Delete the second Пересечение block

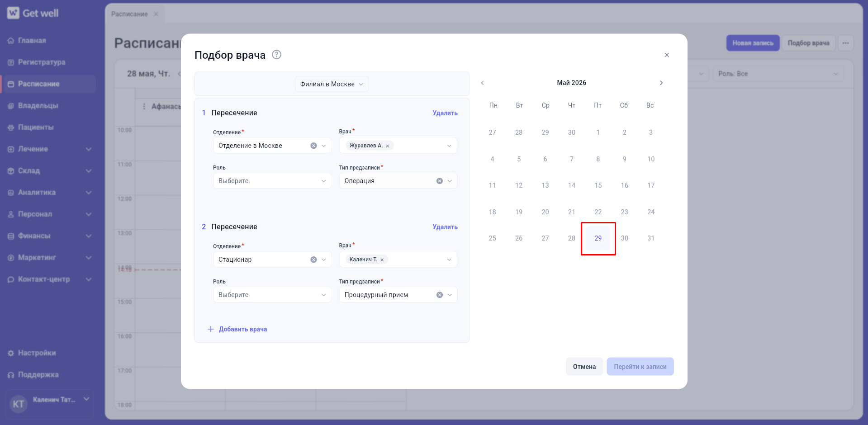point(445,227)
